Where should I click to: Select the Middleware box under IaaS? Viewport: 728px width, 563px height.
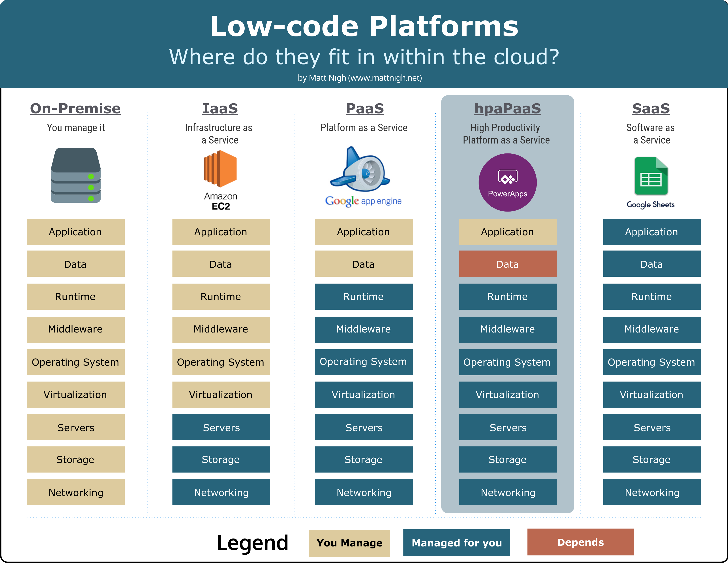pyautogui.click(x=221, y=330)
